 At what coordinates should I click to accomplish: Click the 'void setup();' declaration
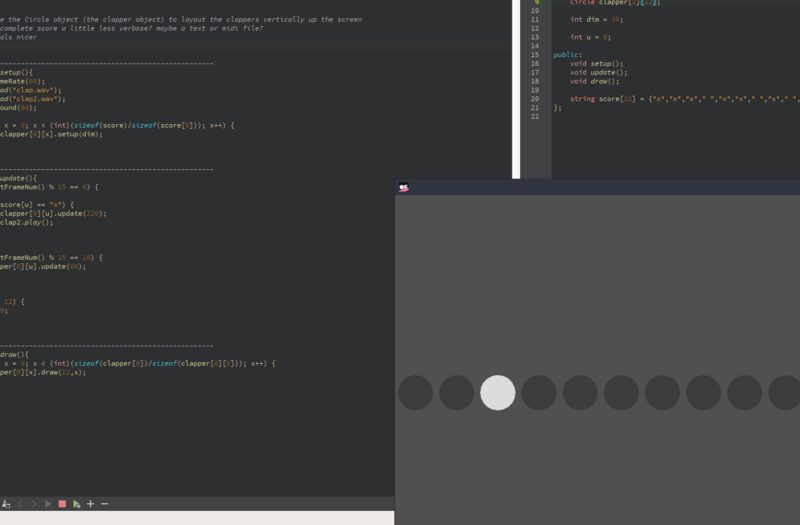tap(596, 64)
